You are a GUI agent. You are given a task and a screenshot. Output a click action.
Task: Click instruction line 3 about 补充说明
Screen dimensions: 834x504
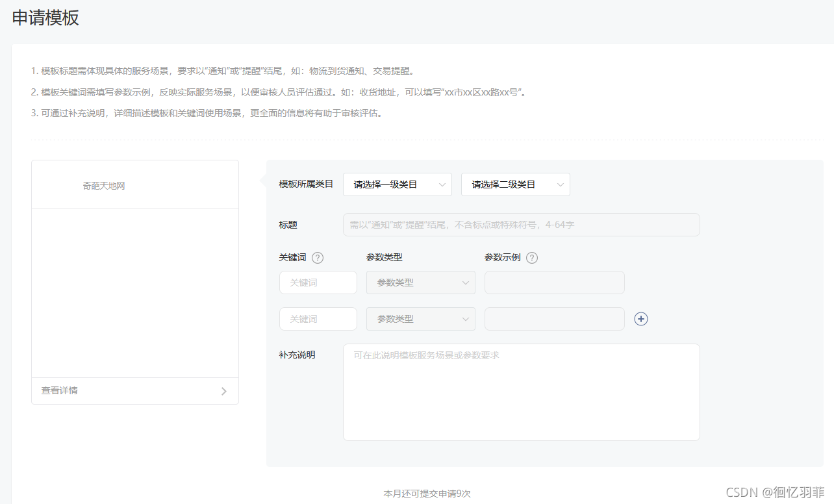(208, 113)
